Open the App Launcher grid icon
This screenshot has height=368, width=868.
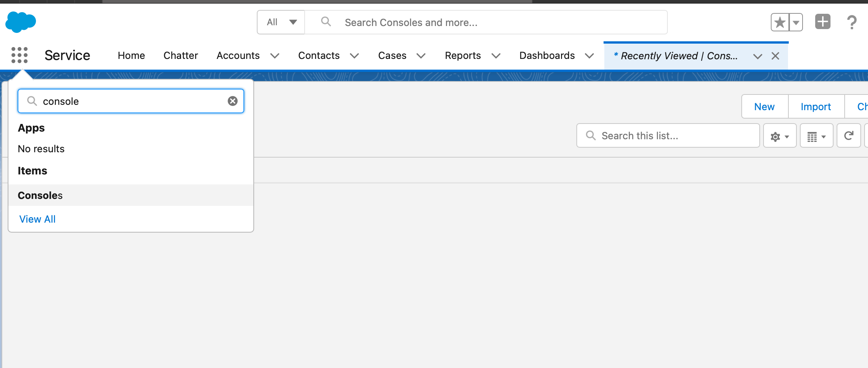20,55
